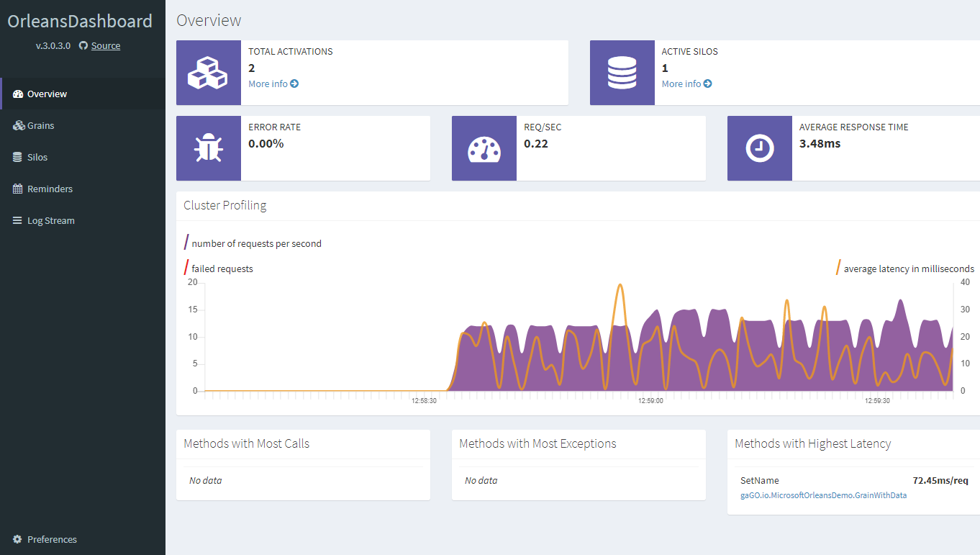Click the Error Rate bug icon
The height and width of the screenshot is (555, 980).
pos(208,148)
